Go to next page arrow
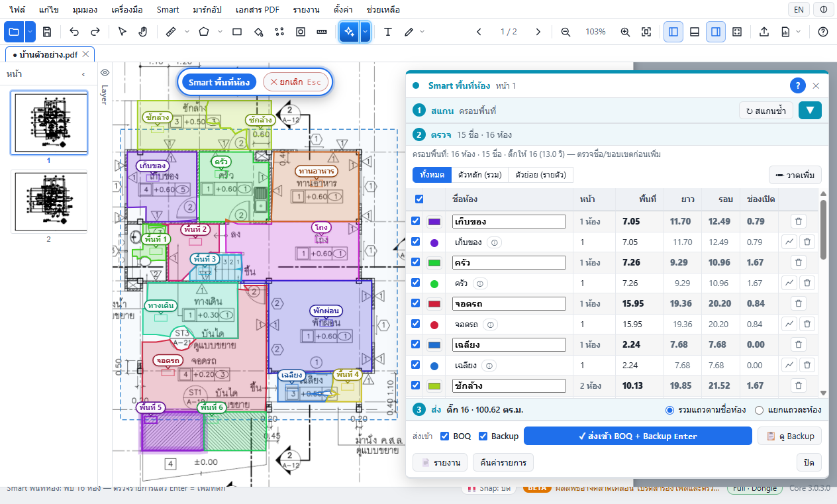 pos(538,32)
